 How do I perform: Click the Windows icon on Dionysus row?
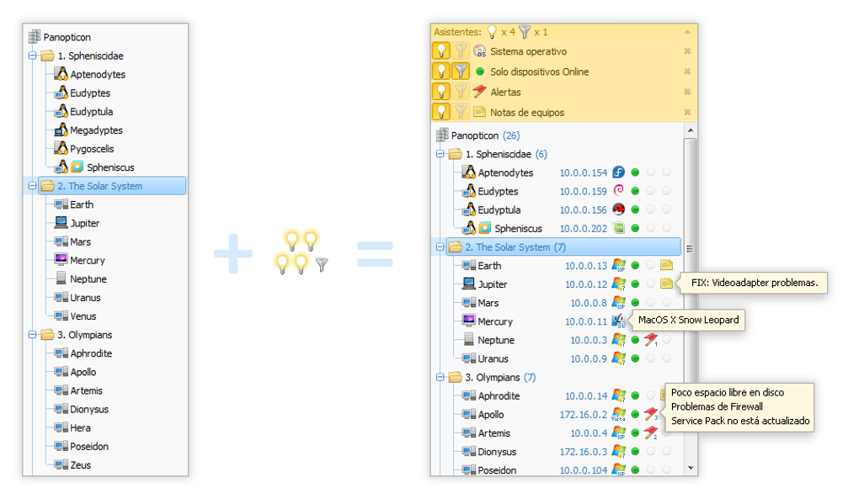(618, 452)
